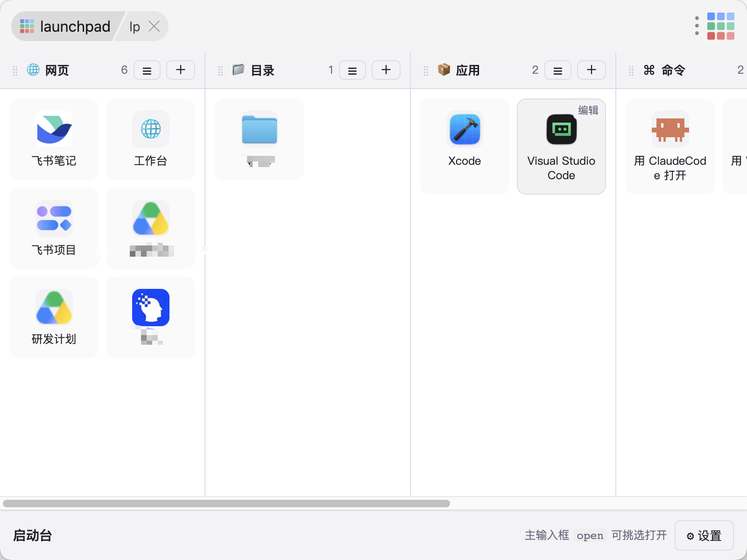
Task: Click the item count 2 in 应用 header
Action: pos(535,70)
